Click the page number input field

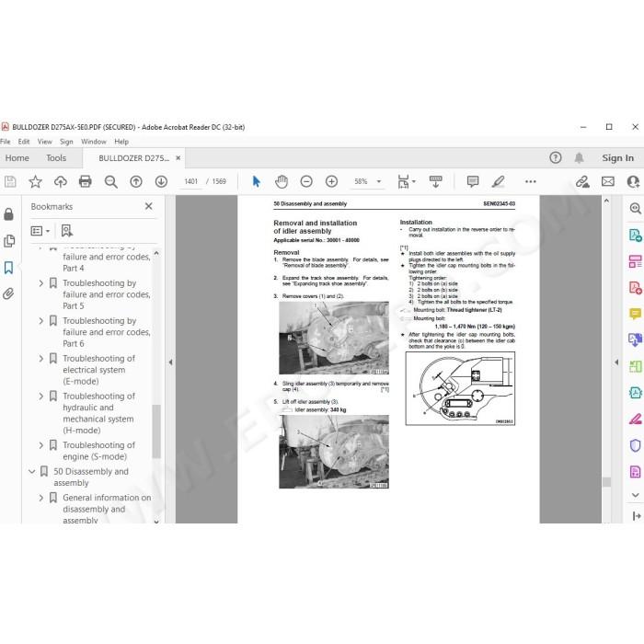pos(191,181)
